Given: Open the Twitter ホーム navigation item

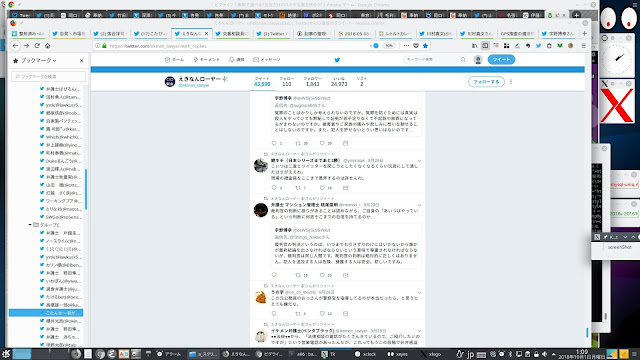Looking at the screenshot, I should coord(174,60).
